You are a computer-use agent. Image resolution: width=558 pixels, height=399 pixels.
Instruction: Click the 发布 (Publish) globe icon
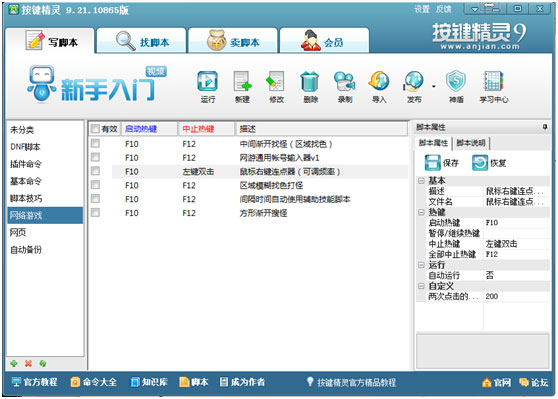coord(414,82)
